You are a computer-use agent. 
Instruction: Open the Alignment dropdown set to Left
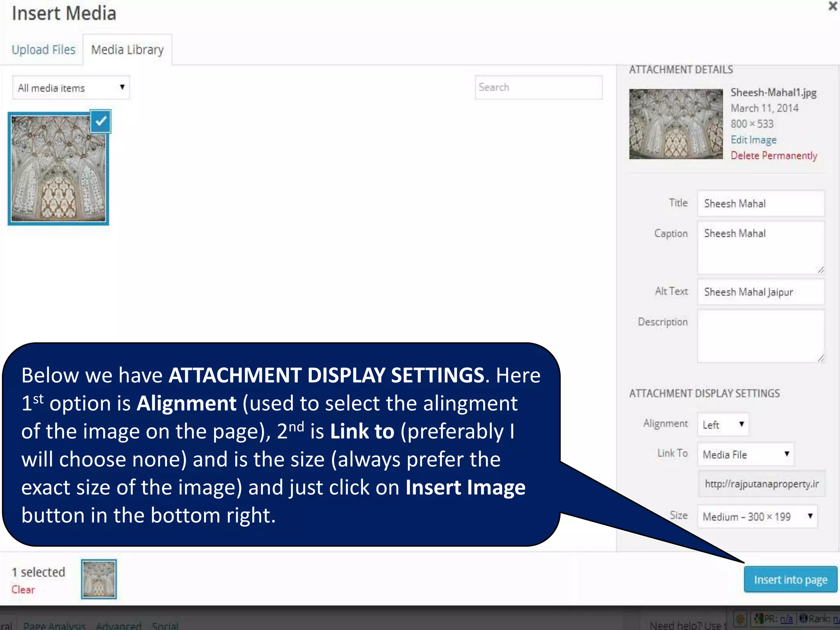click(x=723, y=425)
